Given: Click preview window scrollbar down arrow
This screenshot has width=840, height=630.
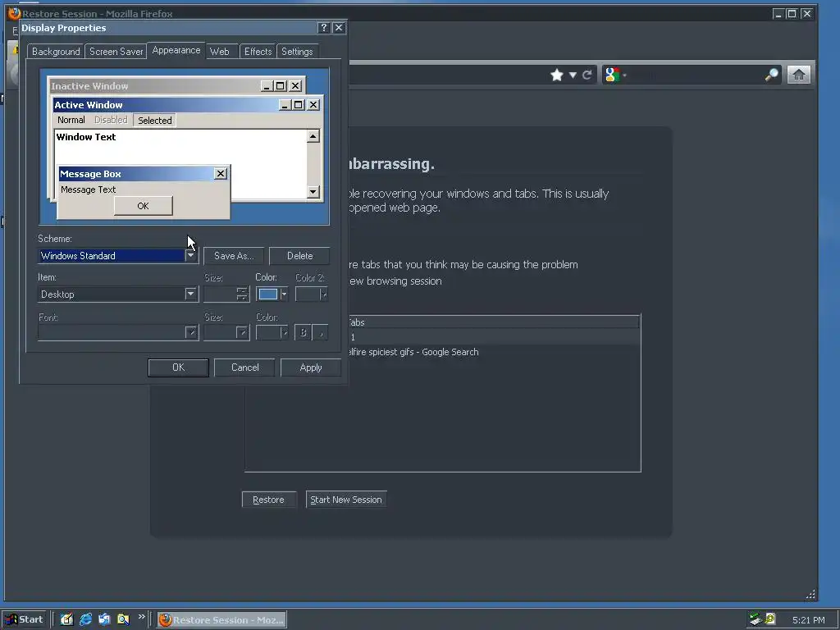Looking at the screenshot, I should 313,192.
